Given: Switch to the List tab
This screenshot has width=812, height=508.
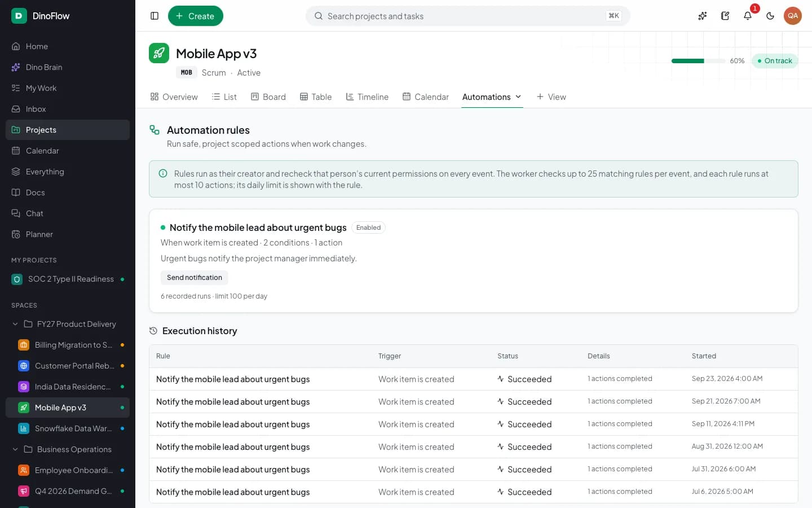Looking at the screenshot, I should pyautogui.click(x=224, y=97).
